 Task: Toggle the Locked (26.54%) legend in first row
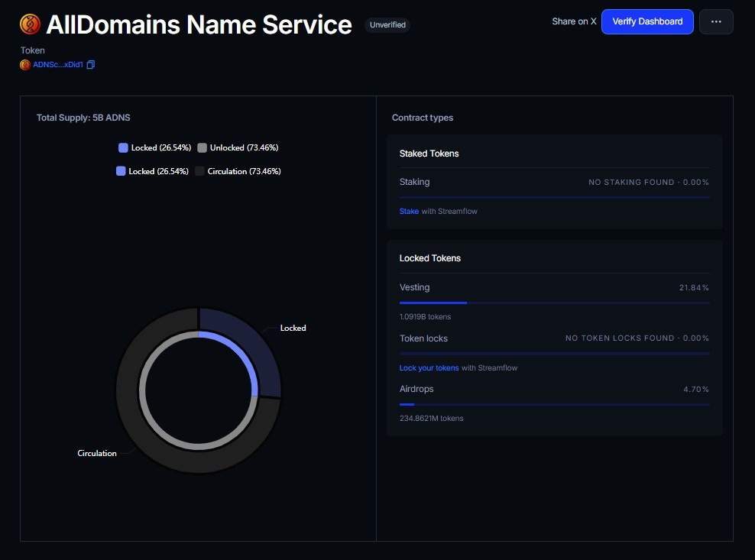tap(154, 147)
